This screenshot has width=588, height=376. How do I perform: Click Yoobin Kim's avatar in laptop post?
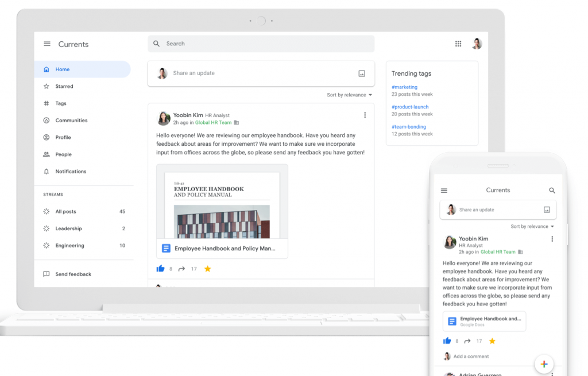163,118
